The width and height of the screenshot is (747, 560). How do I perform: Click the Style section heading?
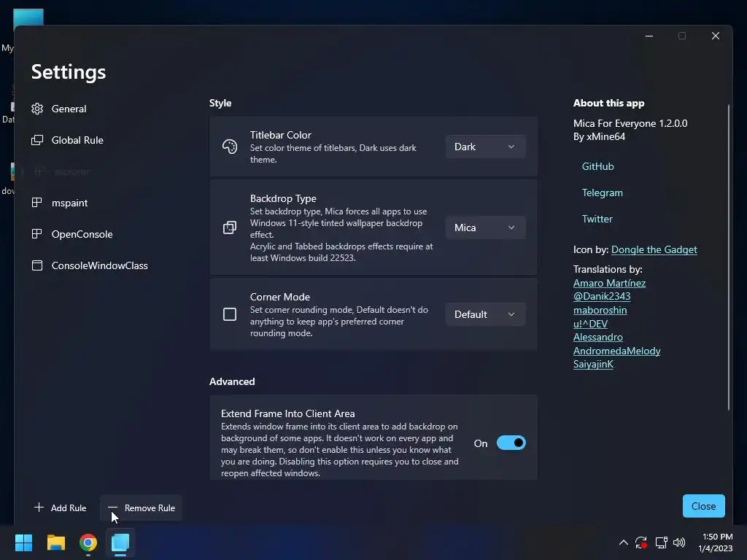coord(220,103)
